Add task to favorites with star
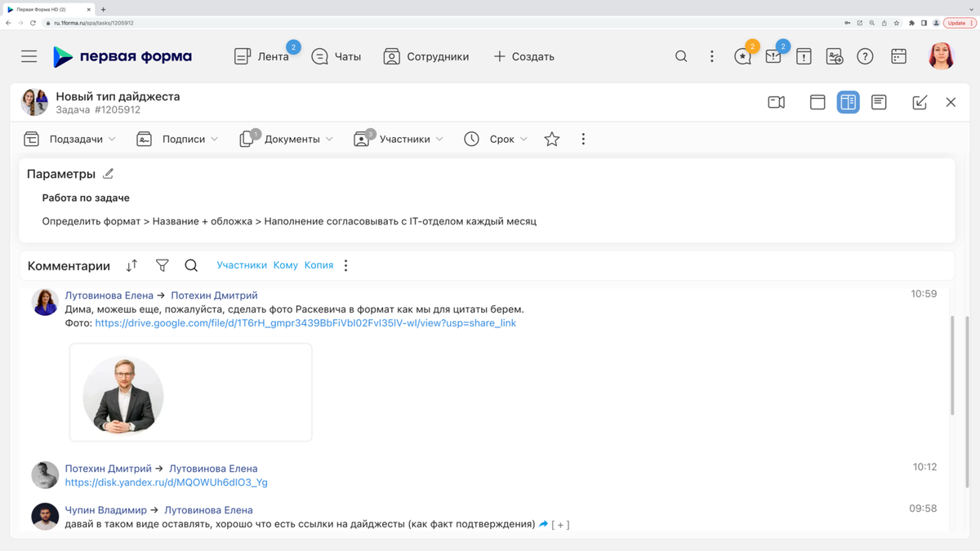 click(552, 139)
